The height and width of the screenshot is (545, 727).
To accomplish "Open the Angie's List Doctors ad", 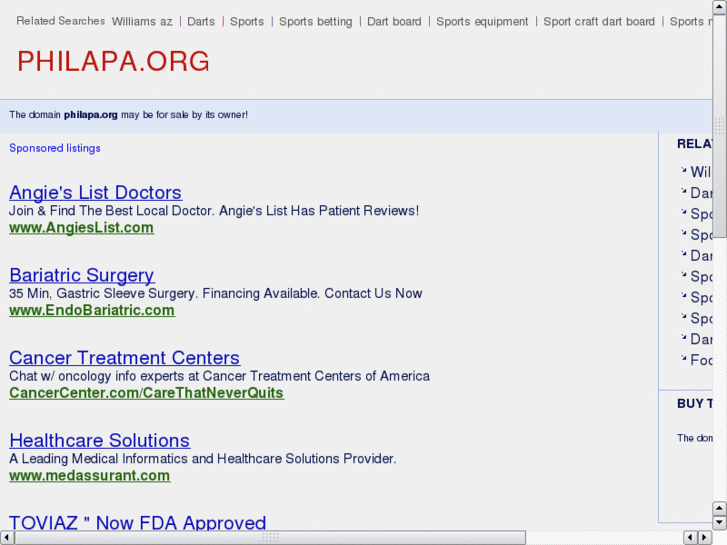I will [96, 192].
